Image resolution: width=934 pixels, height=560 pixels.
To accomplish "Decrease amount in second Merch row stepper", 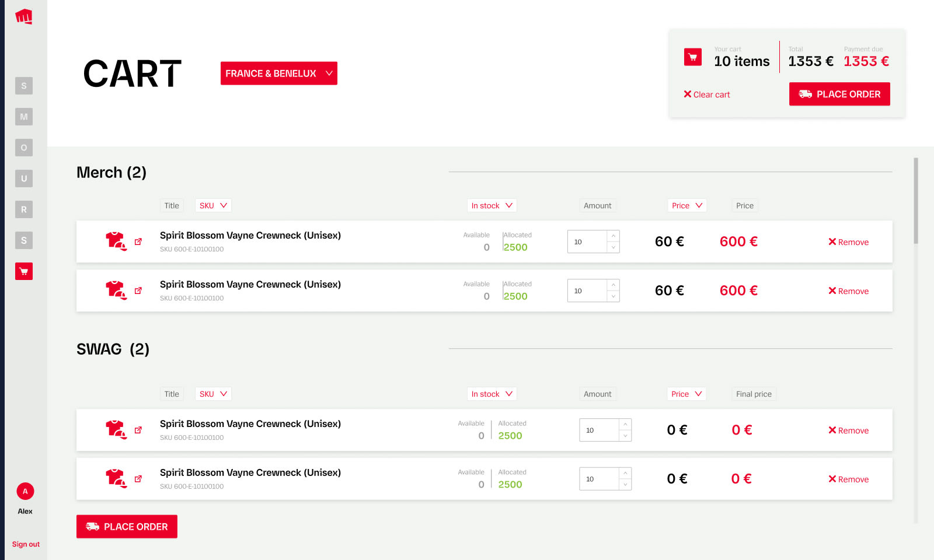I will pyautogui.click(x=614, y=296).
